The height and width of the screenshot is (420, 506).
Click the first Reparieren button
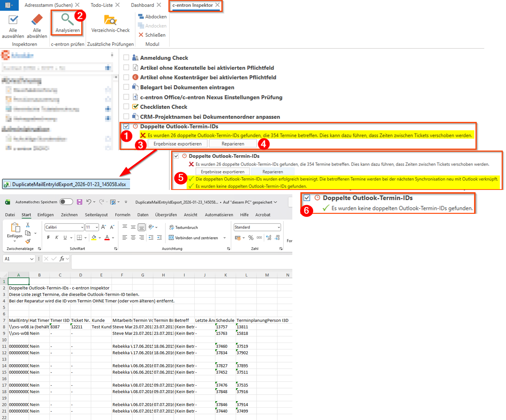click(233, 144)
